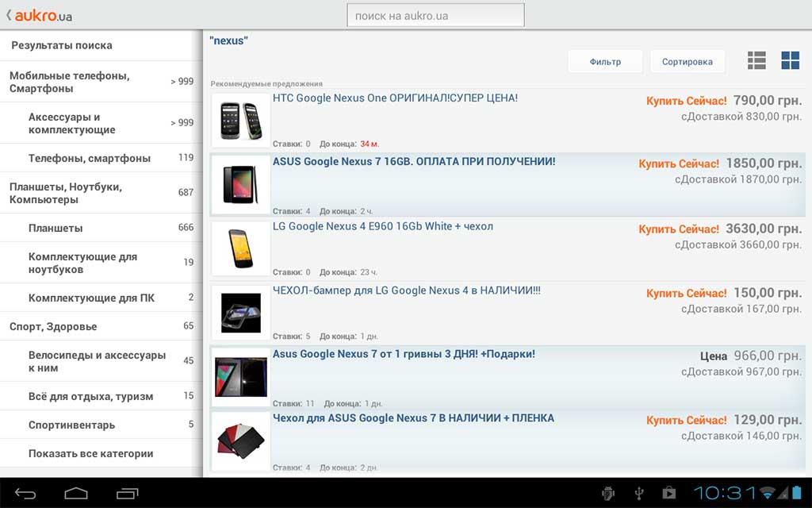Open LG Google Nexus 4 E960 thumbnail
Screen dimensions: 812x508
[241, 248]
